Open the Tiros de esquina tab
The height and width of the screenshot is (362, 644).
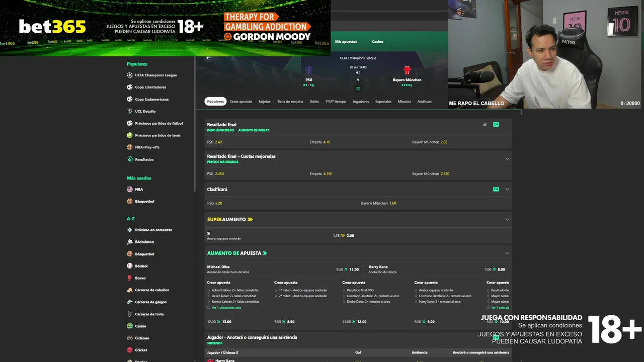[x=290, y=102]
